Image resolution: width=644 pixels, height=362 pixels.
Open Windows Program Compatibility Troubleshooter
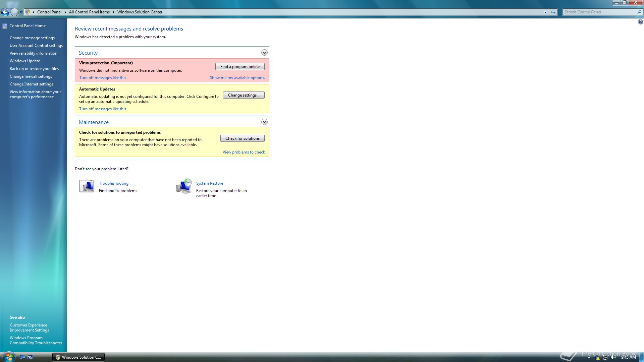[x=36, y=340]
